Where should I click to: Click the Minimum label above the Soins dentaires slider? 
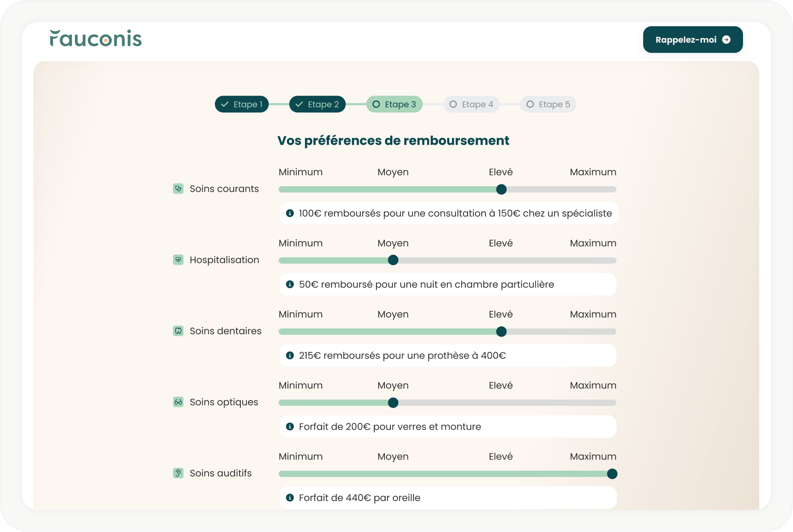(x=300, y=314)
